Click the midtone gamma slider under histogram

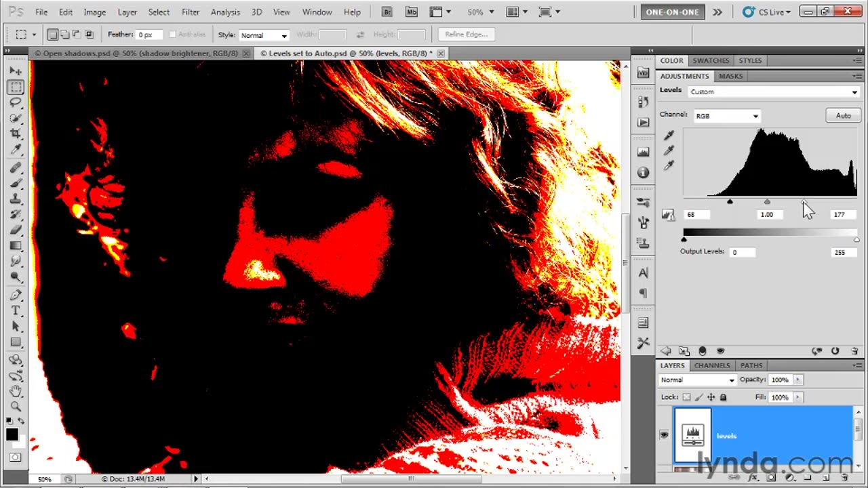(x=767, y=202)
